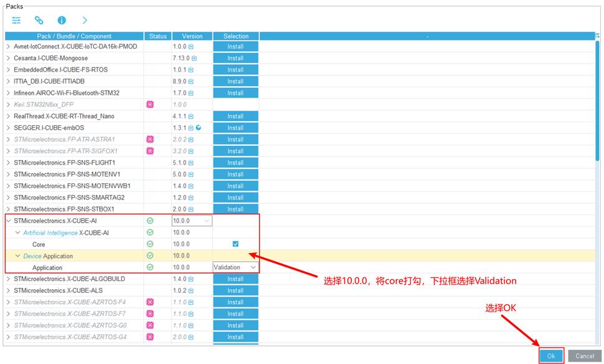The width and height of the screenshot is (604, 364).
Task: Expand the Keil.STM32N6xx_DFP pack
Action: (9, 104)
